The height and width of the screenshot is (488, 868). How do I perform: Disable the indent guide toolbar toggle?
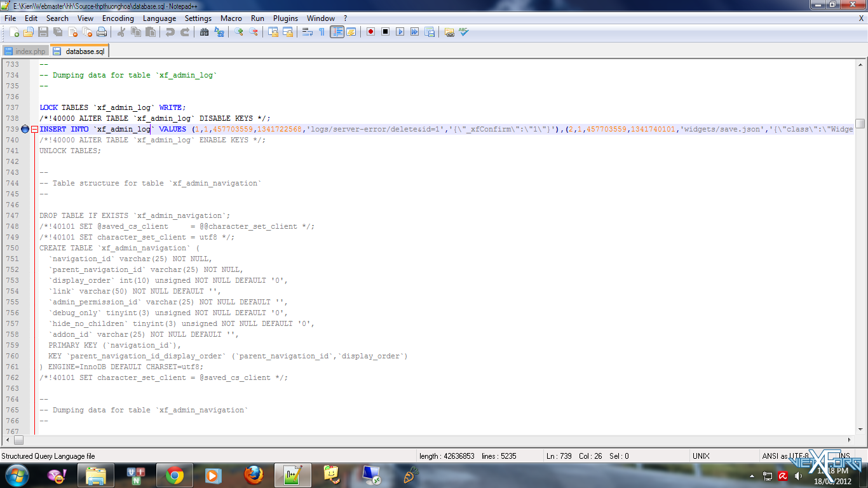pos(337,32)
